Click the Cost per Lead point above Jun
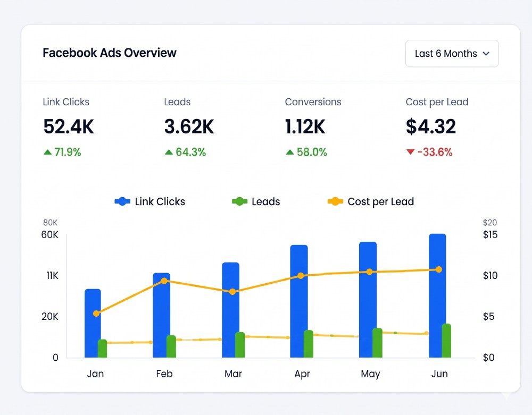The width and height of the screenshot is (532, 415). [439, 269]
